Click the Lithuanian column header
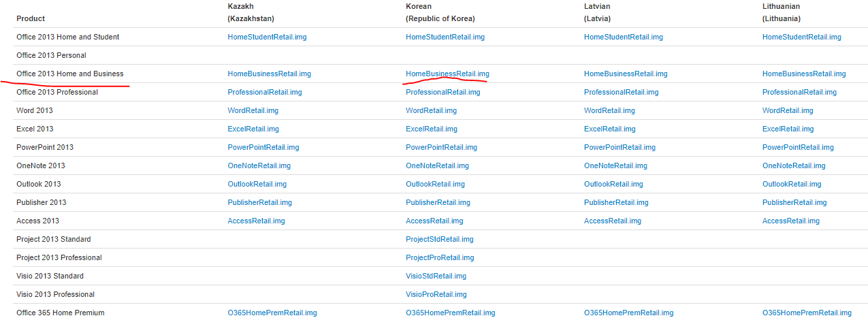The width and height of the screenshot is (868, 333). pyautogui.click(x=782, y=12)
